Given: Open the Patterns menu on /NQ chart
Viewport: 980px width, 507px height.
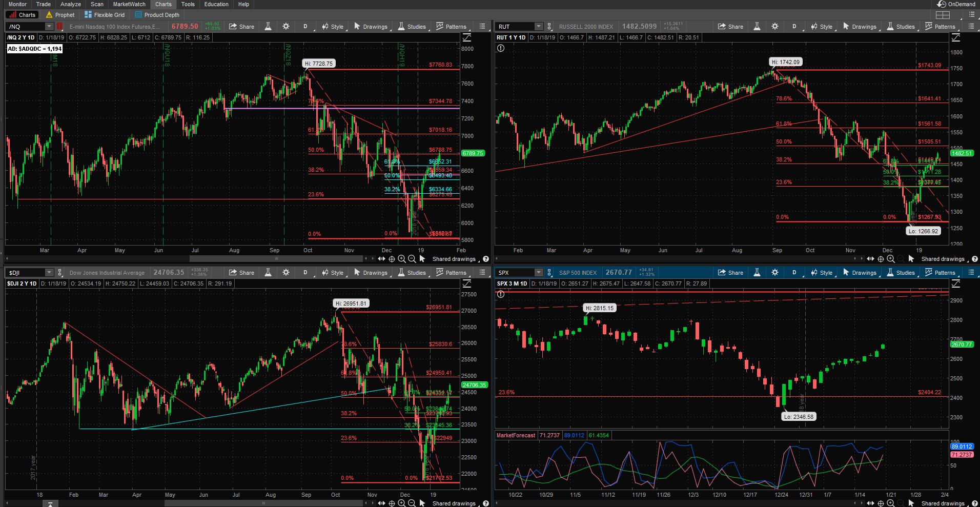Looking at the screenshot, I should pyautogui.click(x=451, y=27).
